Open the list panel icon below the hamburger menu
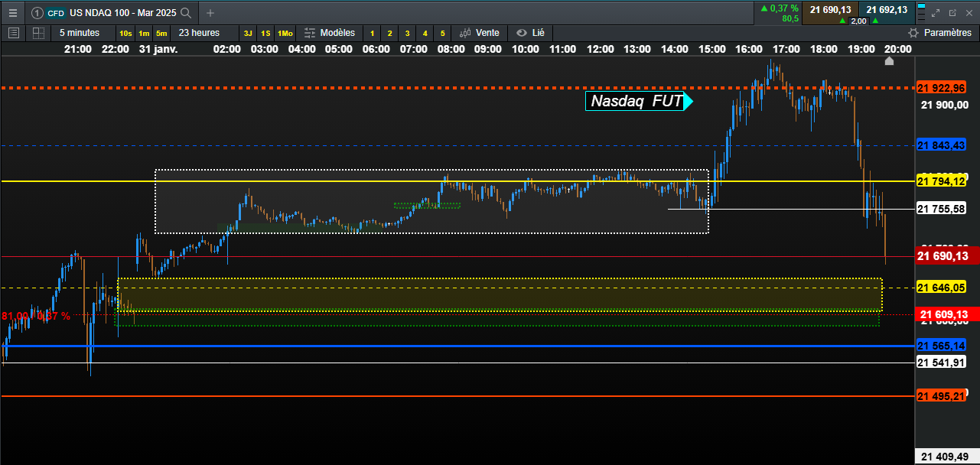 click(13, 33)
